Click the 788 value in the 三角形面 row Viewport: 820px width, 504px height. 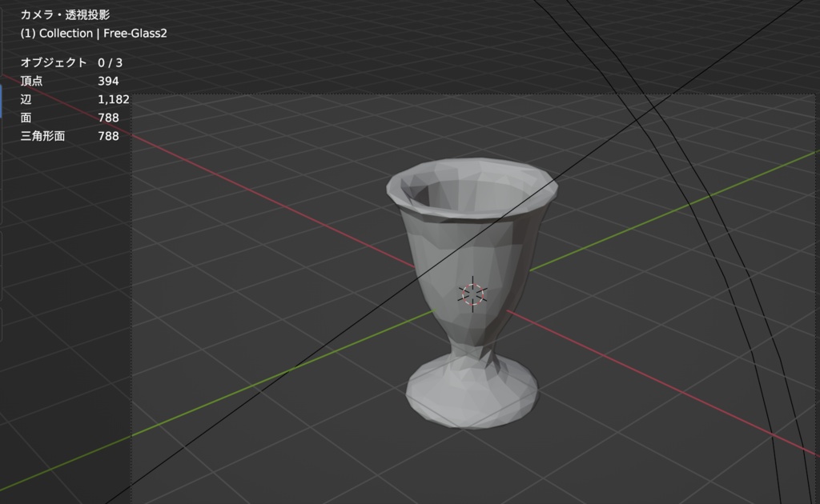pyautogui.click(x=108, y=136)
